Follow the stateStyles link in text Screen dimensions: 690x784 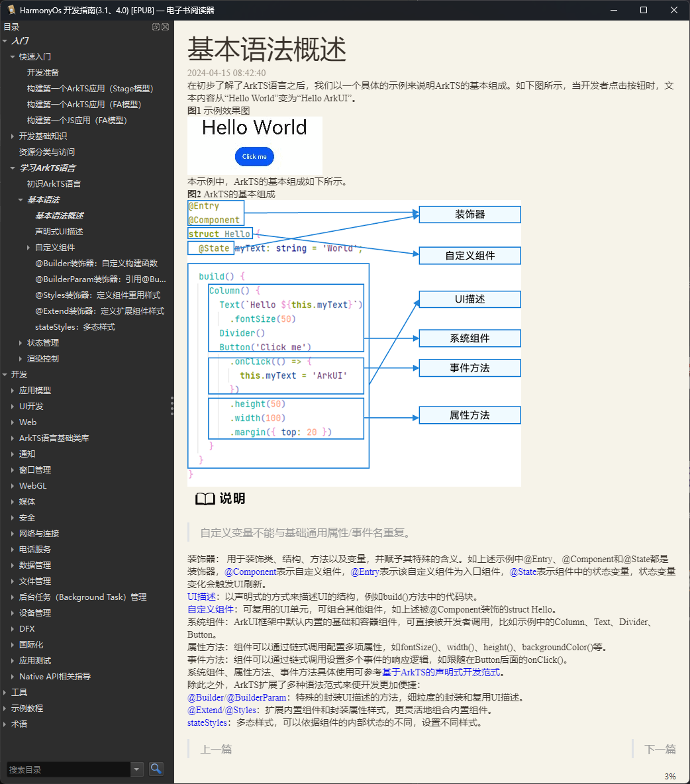pyautogui.click(x=207, y=722)
